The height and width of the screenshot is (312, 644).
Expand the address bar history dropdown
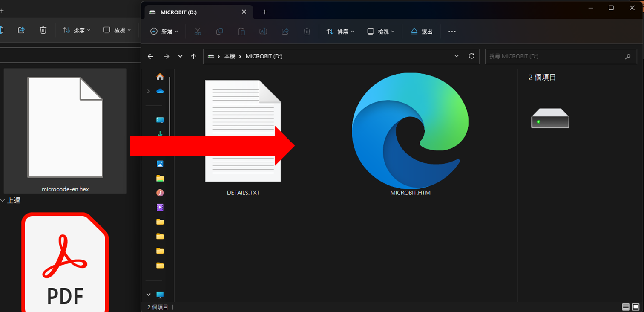457,56
